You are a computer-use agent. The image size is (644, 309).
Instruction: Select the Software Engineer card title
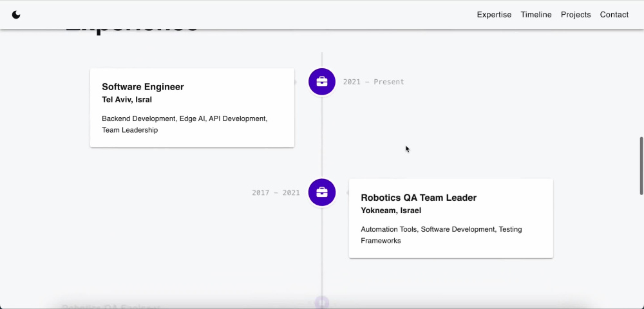143,87
